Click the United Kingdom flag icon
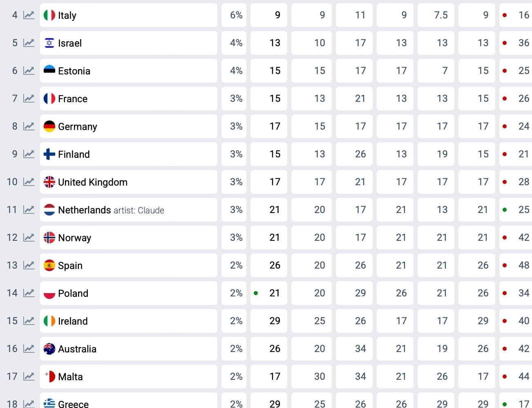Viewport: 532px width, 408px height. (x=49, y=182)
